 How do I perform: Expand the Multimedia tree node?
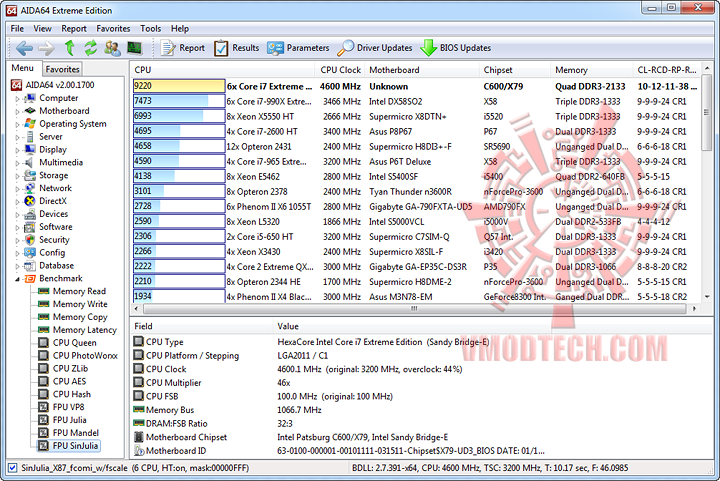17,163
